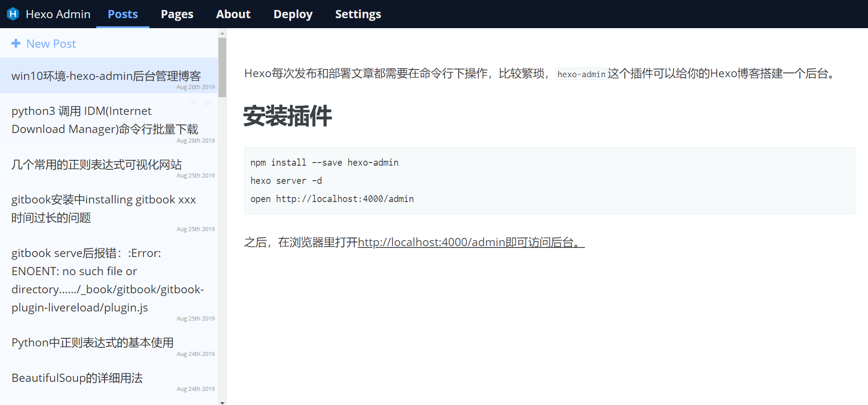Select post Python中正则表达式的基本使用

tap(109, 342)
